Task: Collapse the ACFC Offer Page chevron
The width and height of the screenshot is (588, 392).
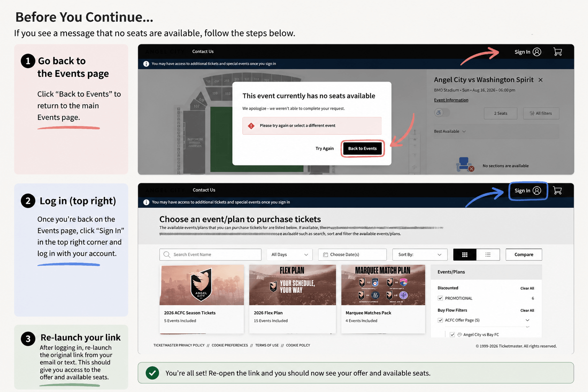Action: pos(528,320)
